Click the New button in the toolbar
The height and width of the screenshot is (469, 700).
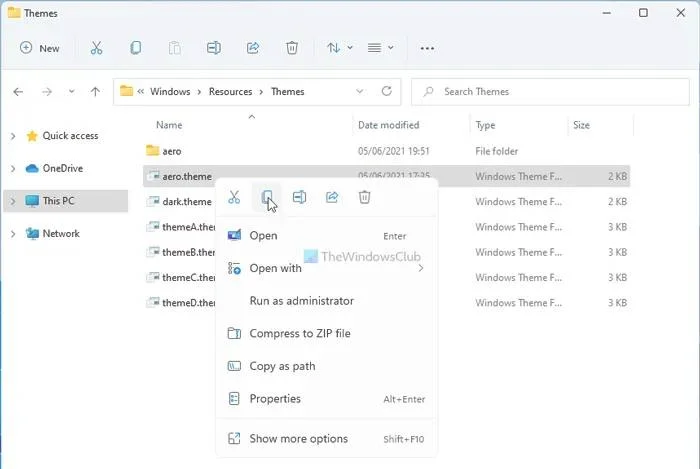click(x=39, y=48)
